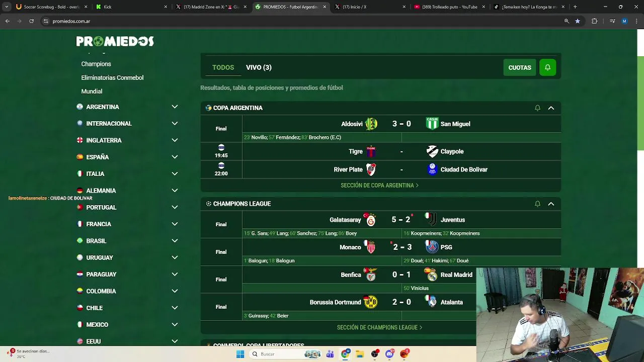Expand the ESPAÑA leagues list
Screen dimensions: 644x362
tap(175, 157)
